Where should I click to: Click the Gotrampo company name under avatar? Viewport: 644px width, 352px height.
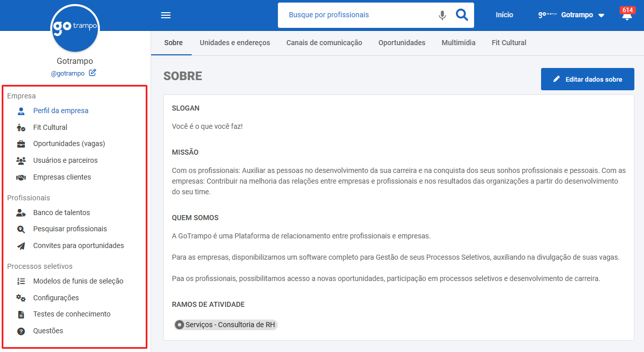pyautogui.click(x=75, y=61)
